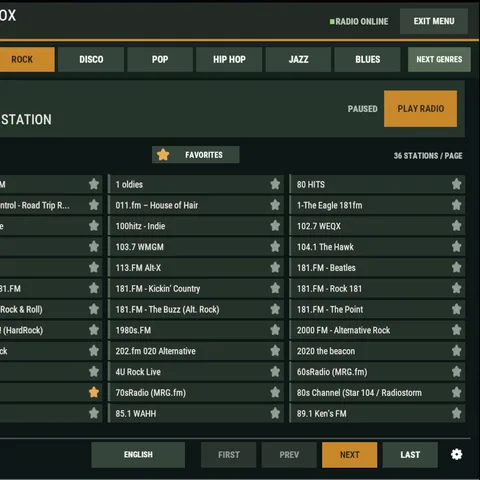
Task: Toggle favorite star for 1980s.FM
Action: [275, 330]
